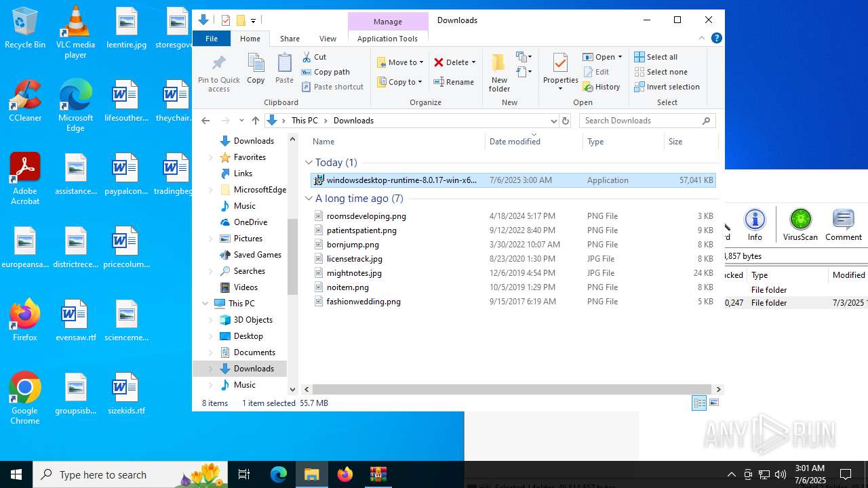This screenshot has height=488, width=868.
Task: Click Paste shortcut command
Action: (x=332, y=87)
